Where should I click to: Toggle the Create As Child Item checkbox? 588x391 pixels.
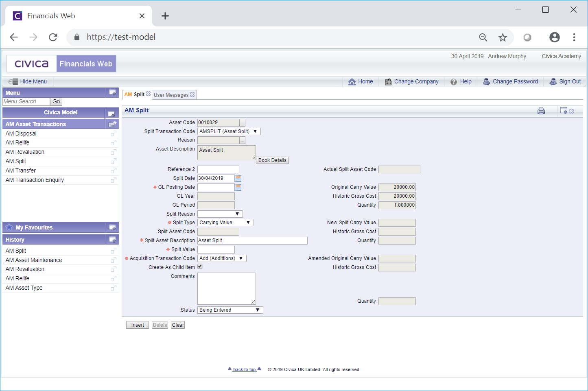pyautogui.click(x=200, y=266)
